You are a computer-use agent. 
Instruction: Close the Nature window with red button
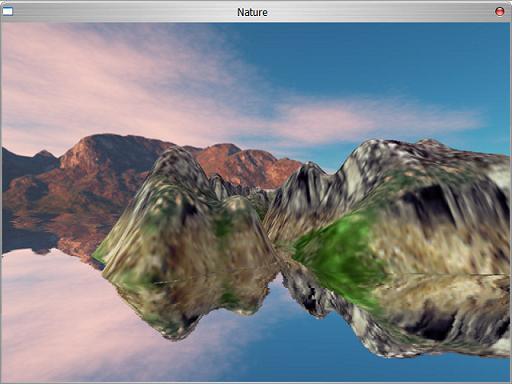[500, 12]
